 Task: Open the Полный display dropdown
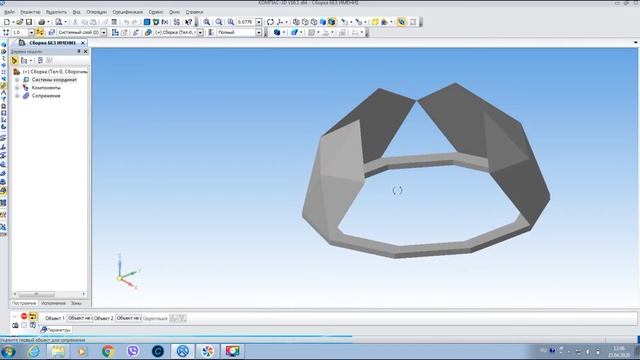(x=259, y=33)
